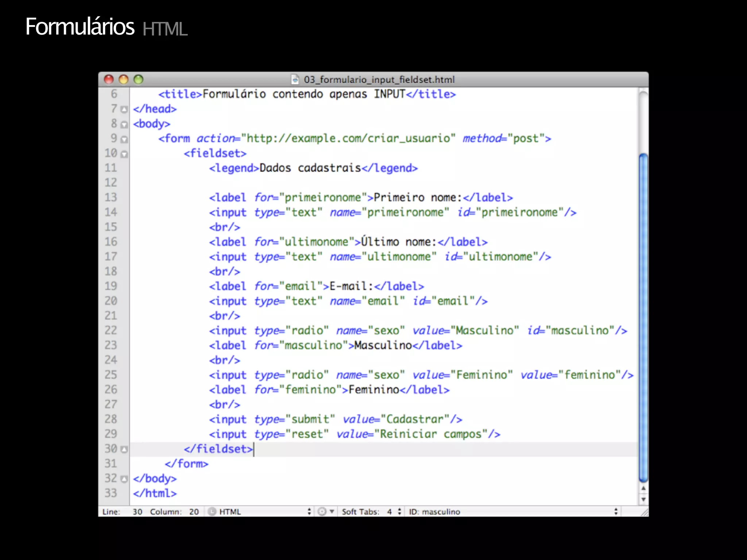This screenshot has width=747, height=560.
Task: Click the blue vertical scrollbar thumb
Action: point(643,317)
